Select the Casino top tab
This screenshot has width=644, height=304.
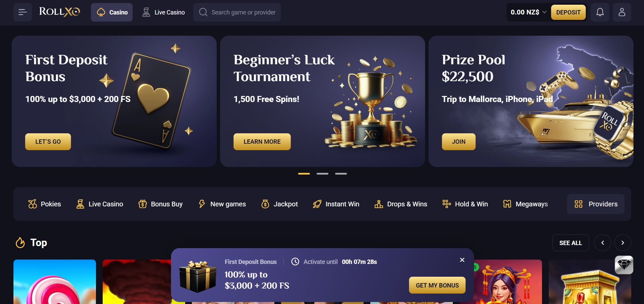(x=112, y=12)
